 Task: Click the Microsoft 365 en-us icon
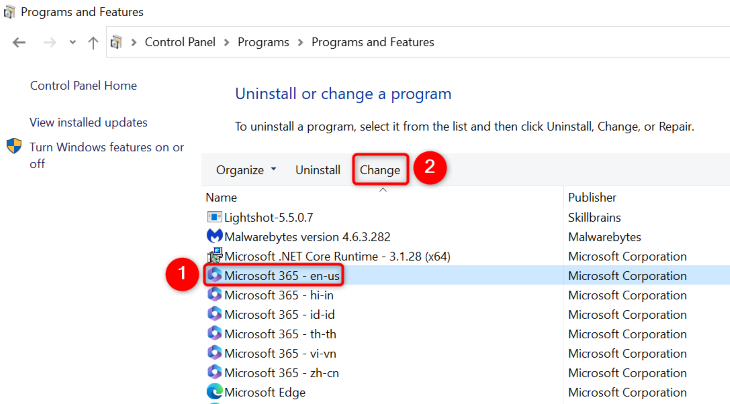(x=214, y=276)
